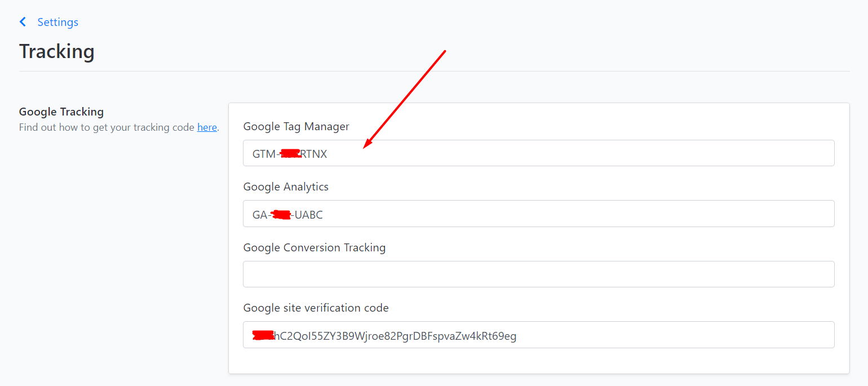Click the Google site verification code field
Screen dimensions: 868x386
538,335
